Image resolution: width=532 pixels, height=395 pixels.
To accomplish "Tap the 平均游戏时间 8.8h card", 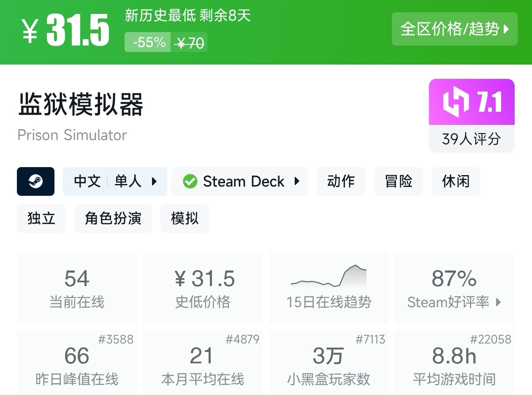I will (454, 363).
